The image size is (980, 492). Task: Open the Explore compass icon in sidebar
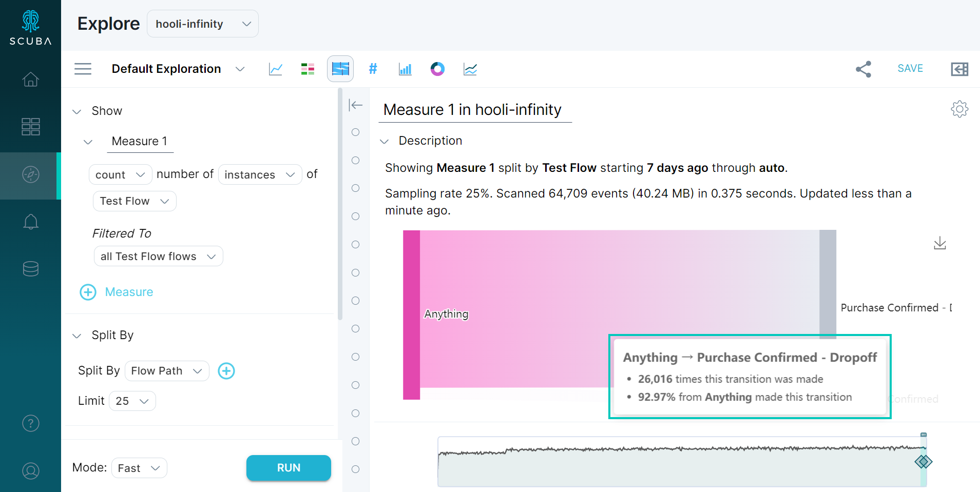tap(30, 174)
